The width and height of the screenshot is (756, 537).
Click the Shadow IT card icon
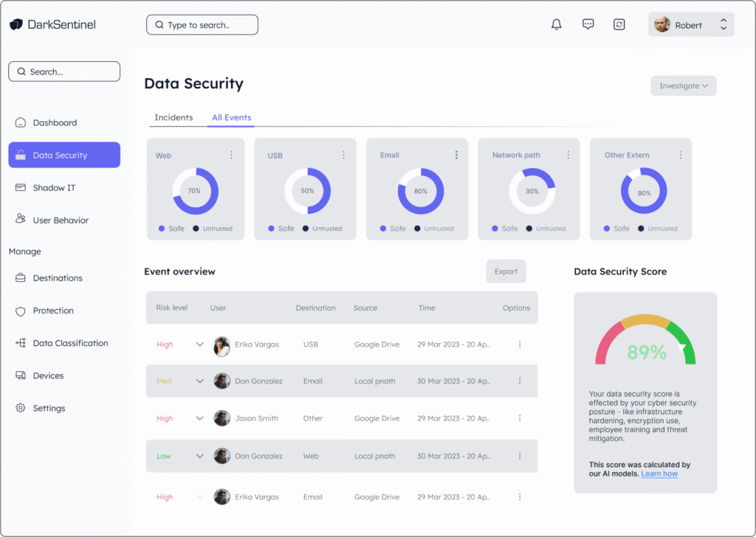pyautogui.click(x=21, y=188)
